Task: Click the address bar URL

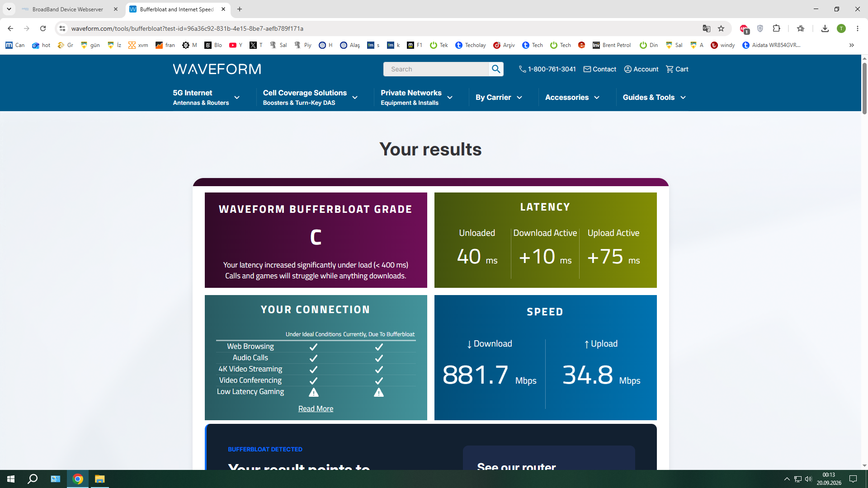Action: (x=187, y=28)
